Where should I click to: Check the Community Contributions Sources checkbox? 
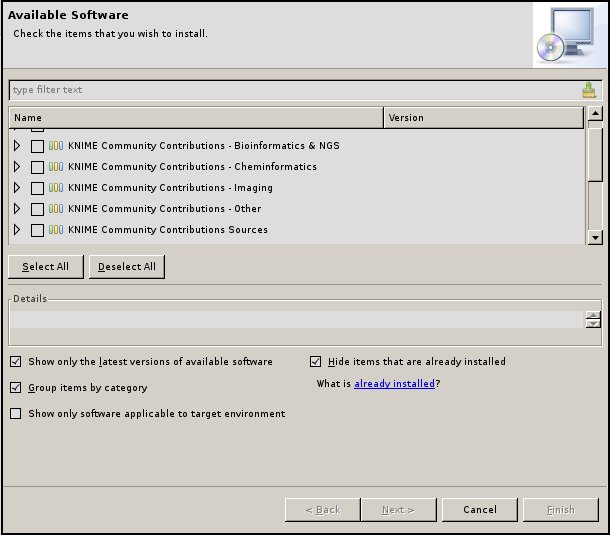(x=37, y=230)
